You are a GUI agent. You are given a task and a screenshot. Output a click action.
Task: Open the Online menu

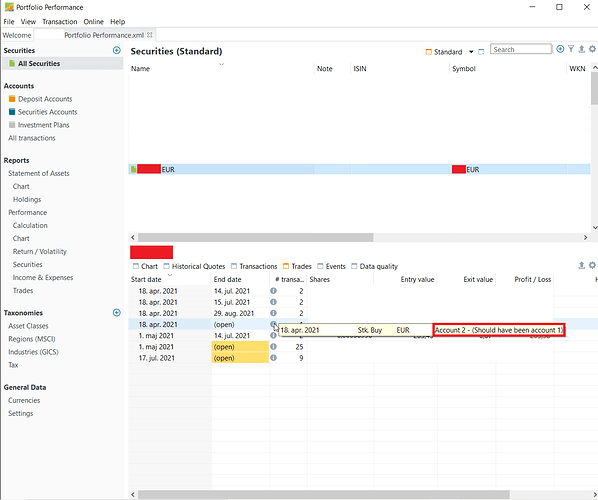point(93,22)
